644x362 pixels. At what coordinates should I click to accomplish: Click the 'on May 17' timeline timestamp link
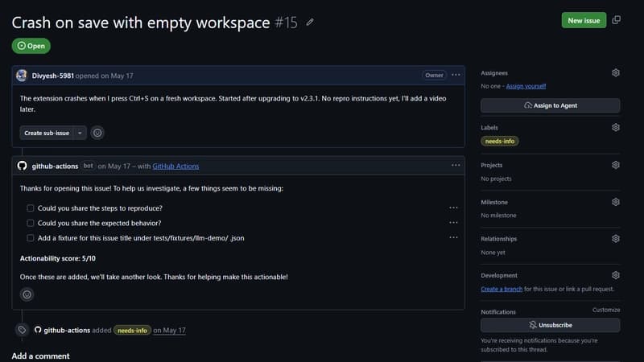169,330
